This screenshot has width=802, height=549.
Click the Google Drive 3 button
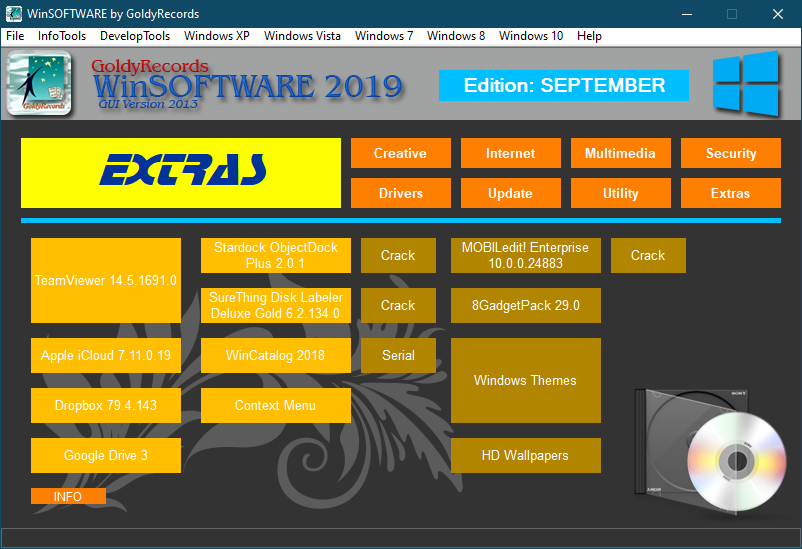[x=106, y=455]
